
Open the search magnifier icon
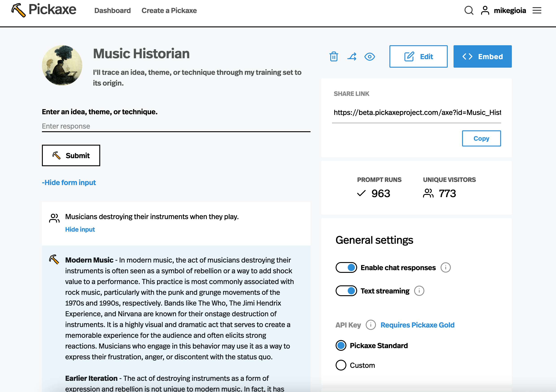(469, 10)
